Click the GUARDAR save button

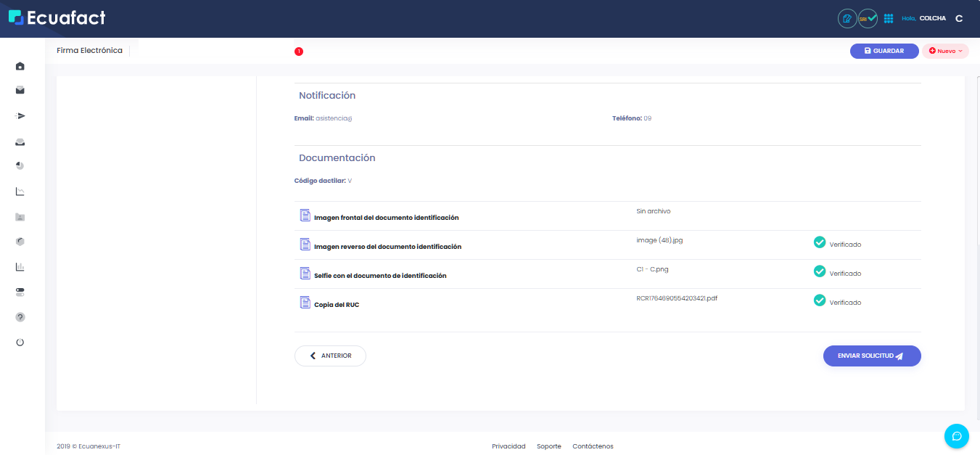[x=884, y=52]
